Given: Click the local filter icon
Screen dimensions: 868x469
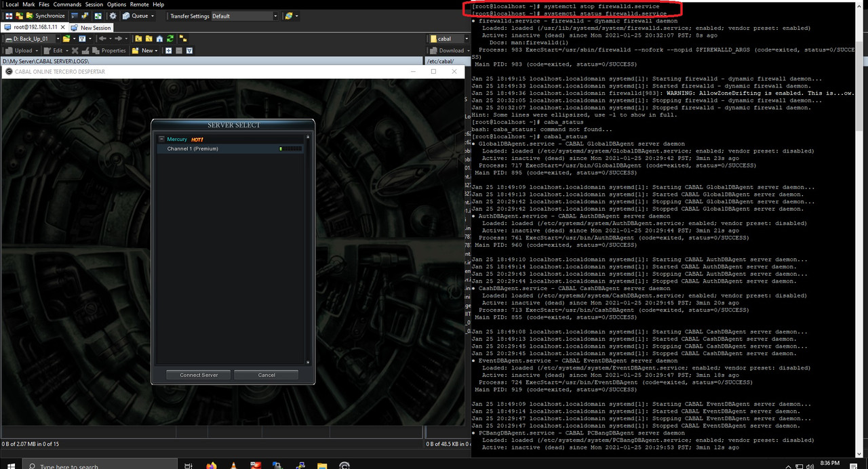Looking at the screenshot, I should coord(82,39).
